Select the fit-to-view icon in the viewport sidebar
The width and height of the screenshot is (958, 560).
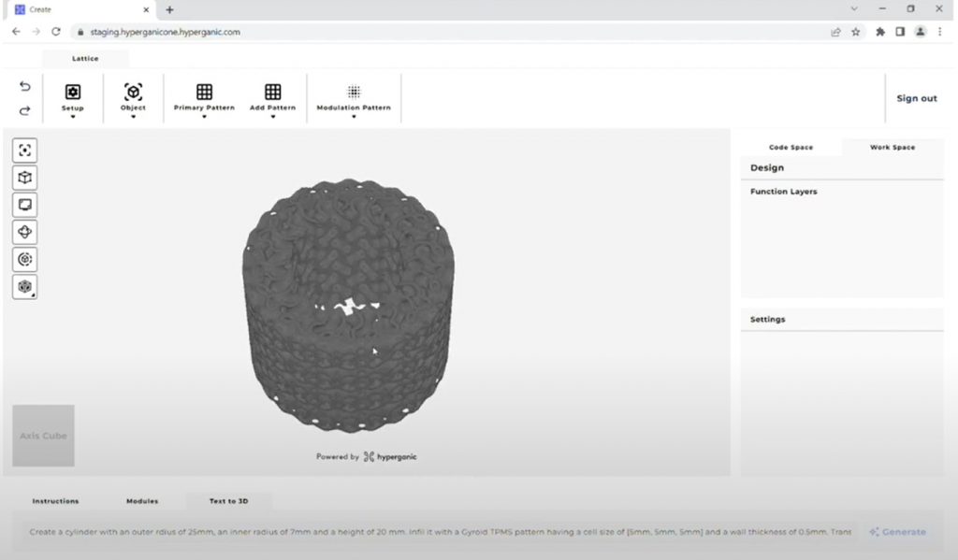(24, 150)
